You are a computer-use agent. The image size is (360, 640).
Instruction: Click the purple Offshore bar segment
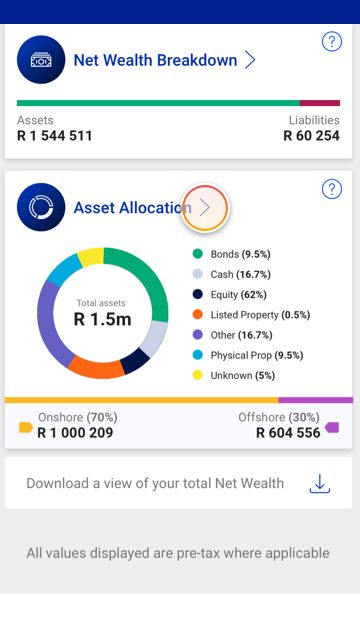coord(316,400)
